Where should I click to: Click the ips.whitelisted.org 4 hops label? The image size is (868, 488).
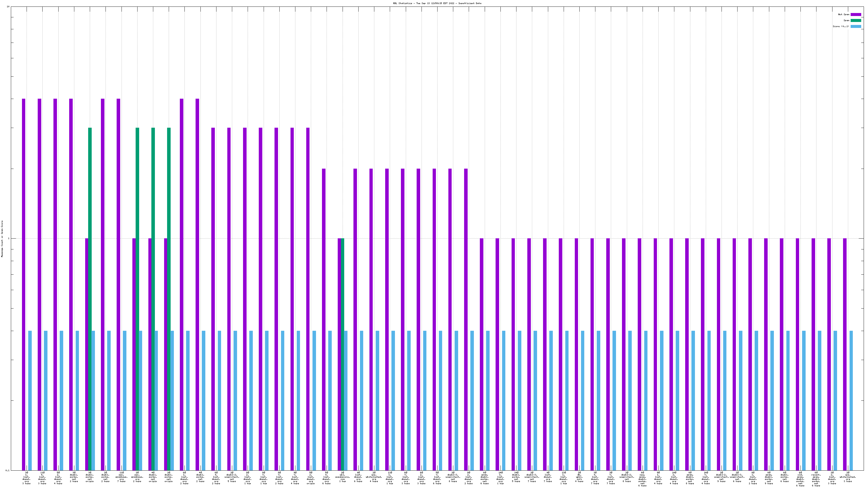point(374,477)
